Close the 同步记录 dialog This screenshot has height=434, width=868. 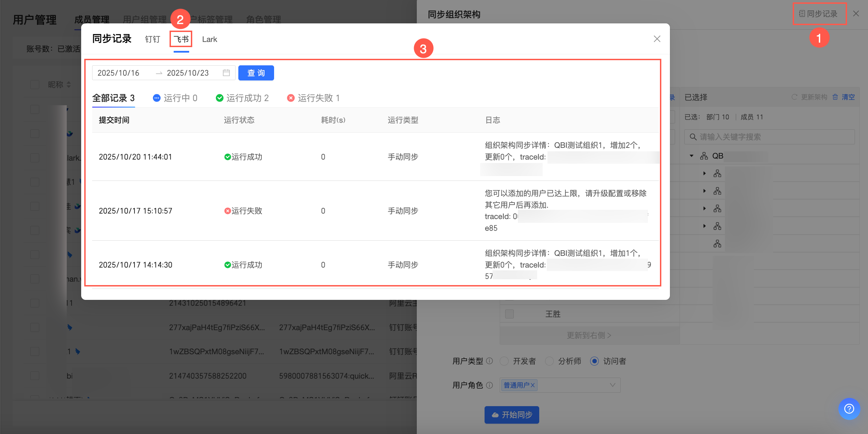click(657, 39)
